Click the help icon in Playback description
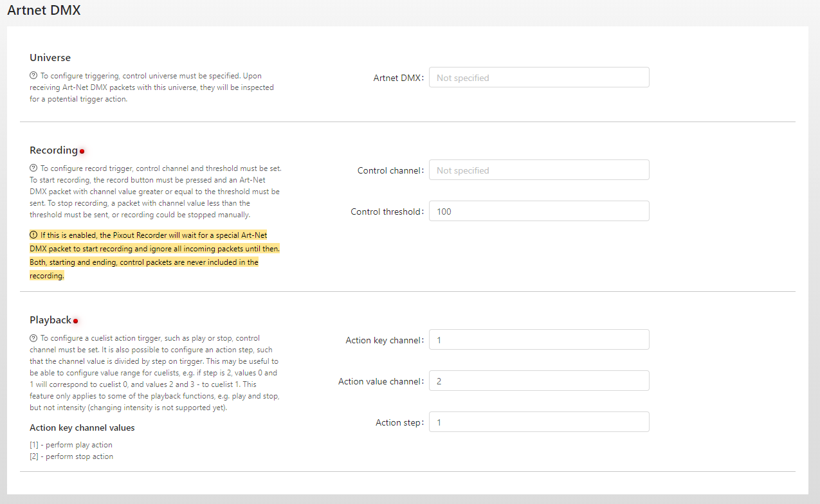The image size is (820, 504). [33, 338]
